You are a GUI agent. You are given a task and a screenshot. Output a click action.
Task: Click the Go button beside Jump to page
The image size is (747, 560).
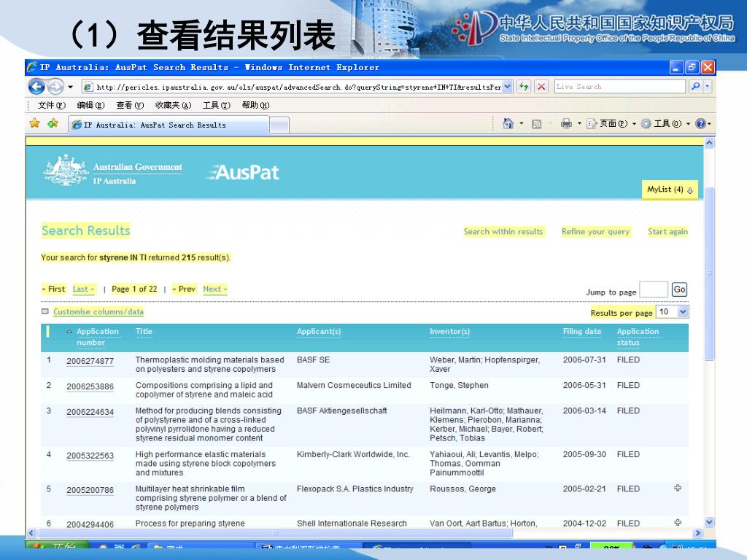tap(679, 289)
